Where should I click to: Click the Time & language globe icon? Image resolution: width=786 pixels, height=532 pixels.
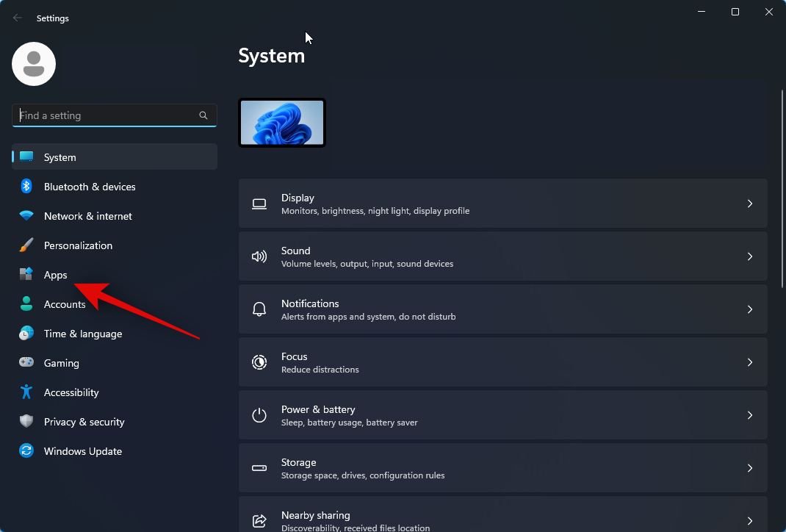(26, 334)
